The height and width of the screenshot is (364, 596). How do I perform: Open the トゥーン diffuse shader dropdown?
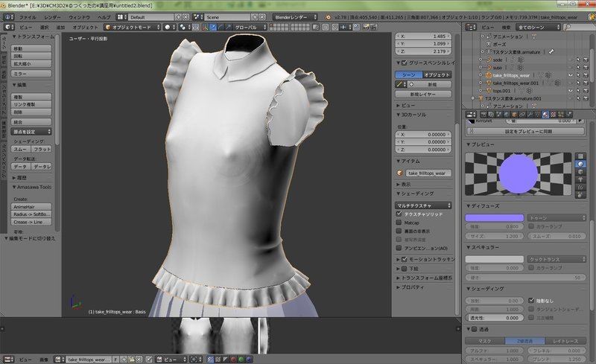click(557, 217)
